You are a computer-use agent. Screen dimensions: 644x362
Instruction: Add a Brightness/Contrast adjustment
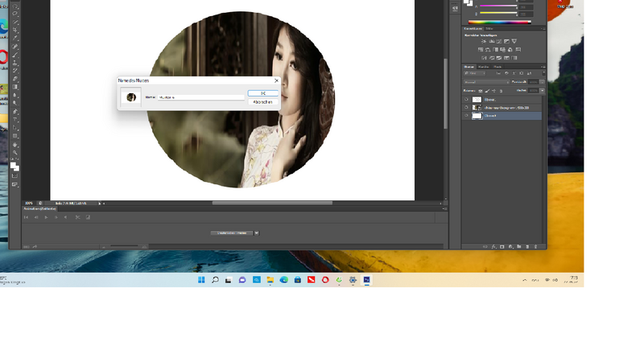tap(484, 42)
